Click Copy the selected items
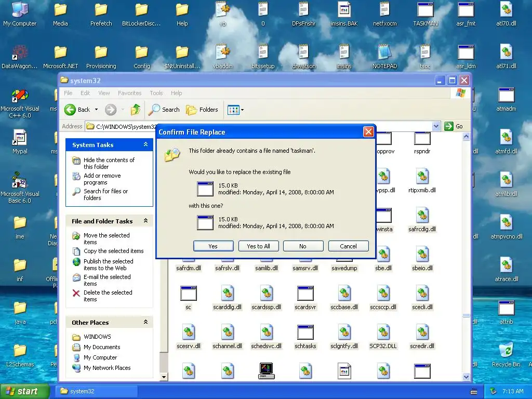 (x=113, y=251)
